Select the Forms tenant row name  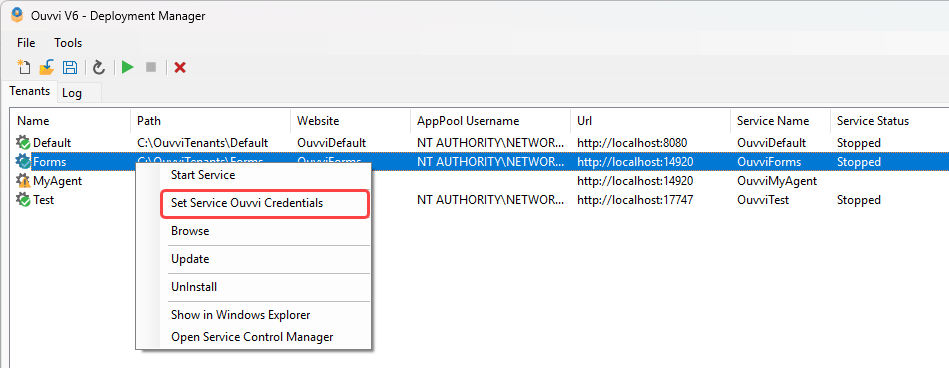pyautogui.click(x=50, y=162)
